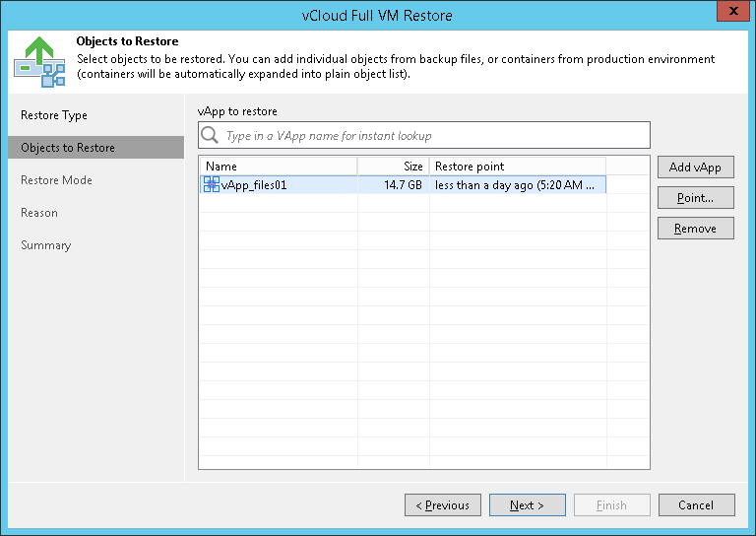Click the vApp icon beside vApp_files01
756x536 pixels.
click(x=212, y=184)
